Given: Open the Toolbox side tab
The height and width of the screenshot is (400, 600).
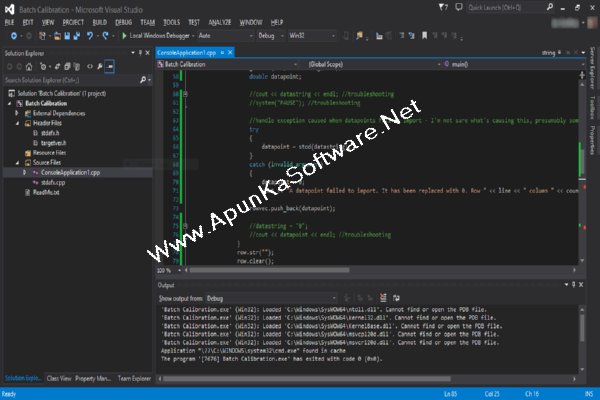Looking at the screenshot, I should pyautogui.click(x=592, y=108).
